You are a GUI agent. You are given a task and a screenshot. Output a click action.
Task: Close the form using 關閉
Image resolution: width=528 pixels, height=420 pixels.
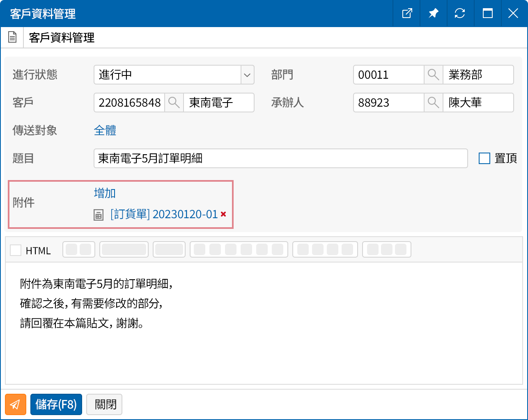click(104, 404)
